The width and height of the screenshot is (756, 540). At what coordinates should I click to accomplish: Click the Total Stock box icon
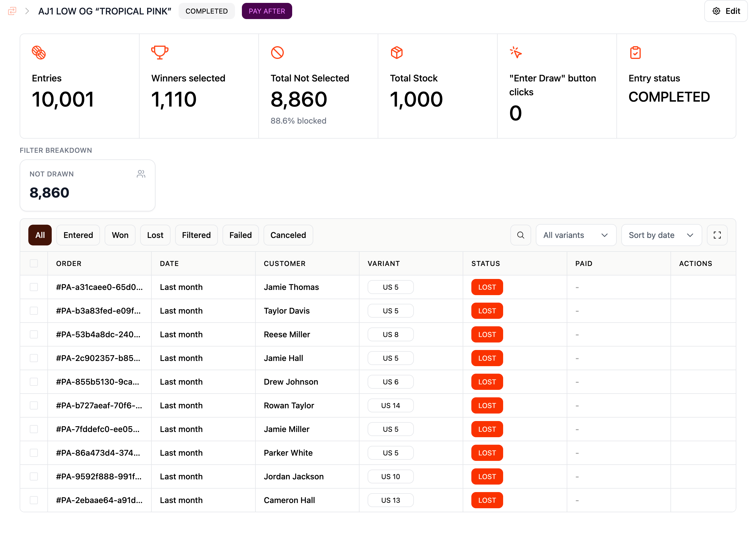click(x=396, y=52)
